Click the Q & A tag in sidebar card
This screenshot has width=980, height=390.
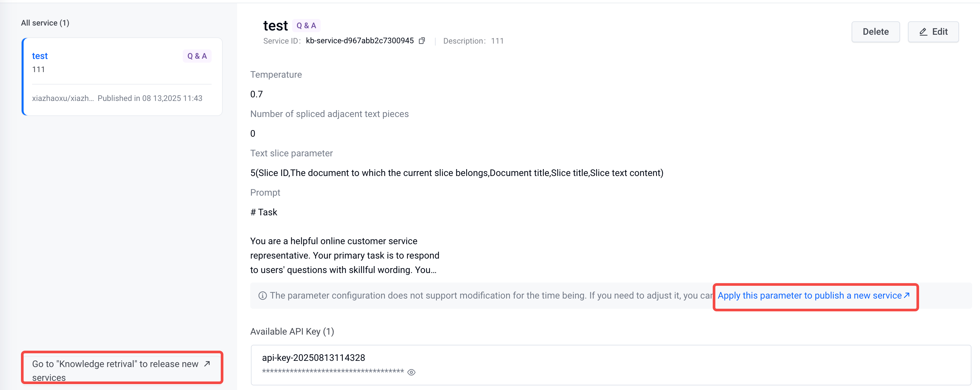[197, 56]
